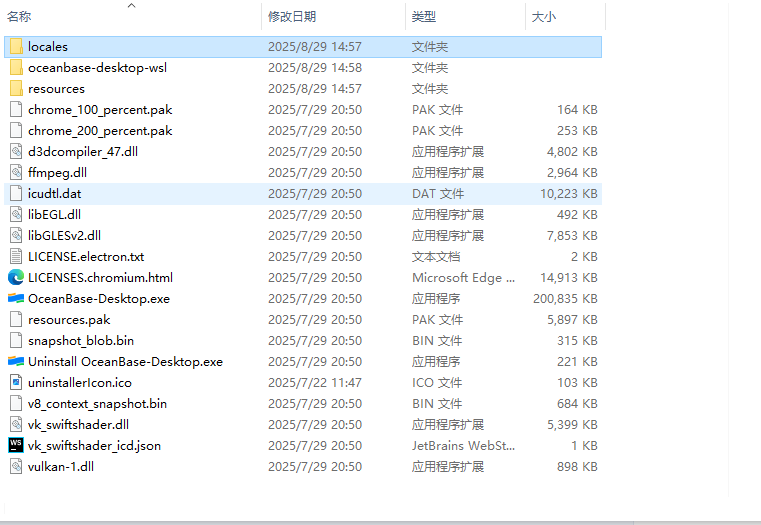Click the Uninstall OceanBase-Desktop.exe icon

16,361
